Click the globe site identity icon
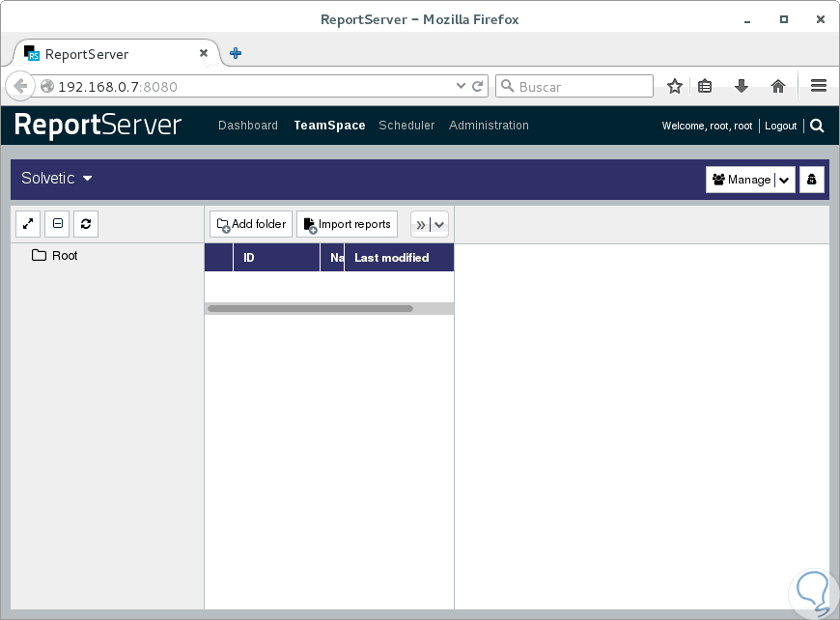Image resolution: width=840 pixels, height=620 pixels. coord(47,86)
